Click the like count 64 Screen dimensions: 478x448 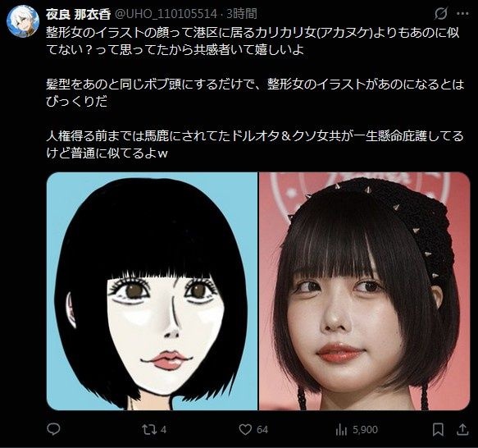click(262, 430)
